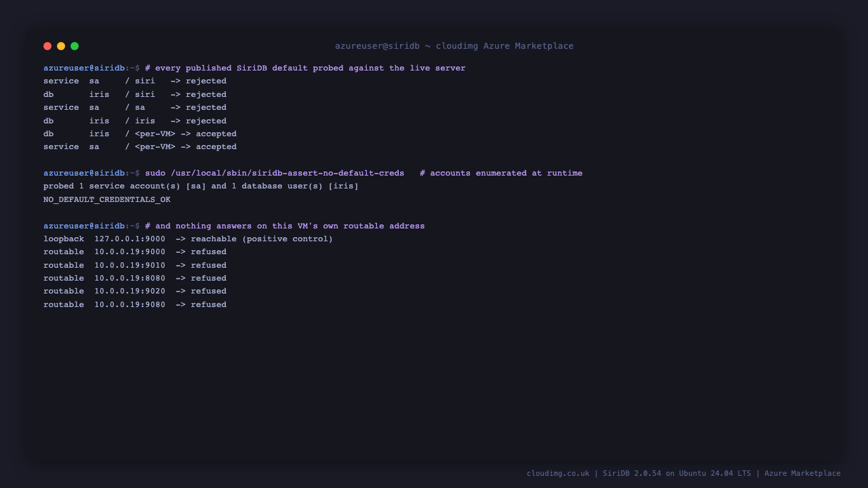The height and width of the screenshot is (488, 868).
Task: Select the line 'db iris / <per-VM> -> accepted'
Action: coord(140,134)
